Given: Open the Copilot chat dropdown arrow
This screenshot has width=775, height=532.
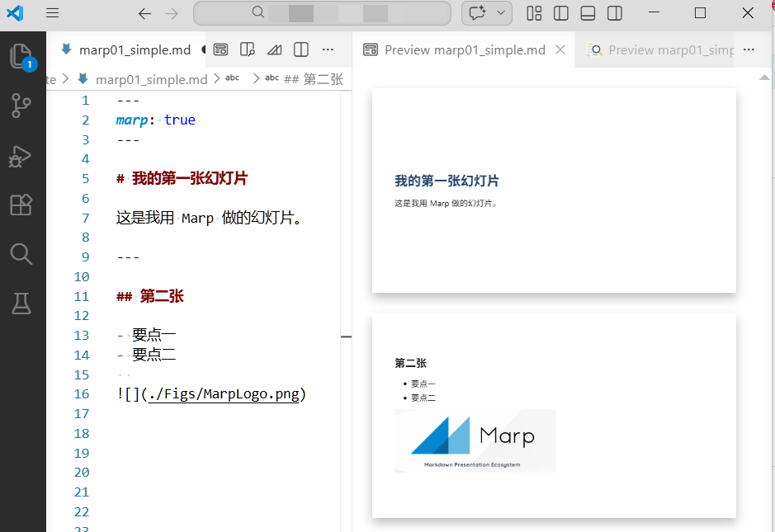Looking at the screenshot, I should coord(500,13).
